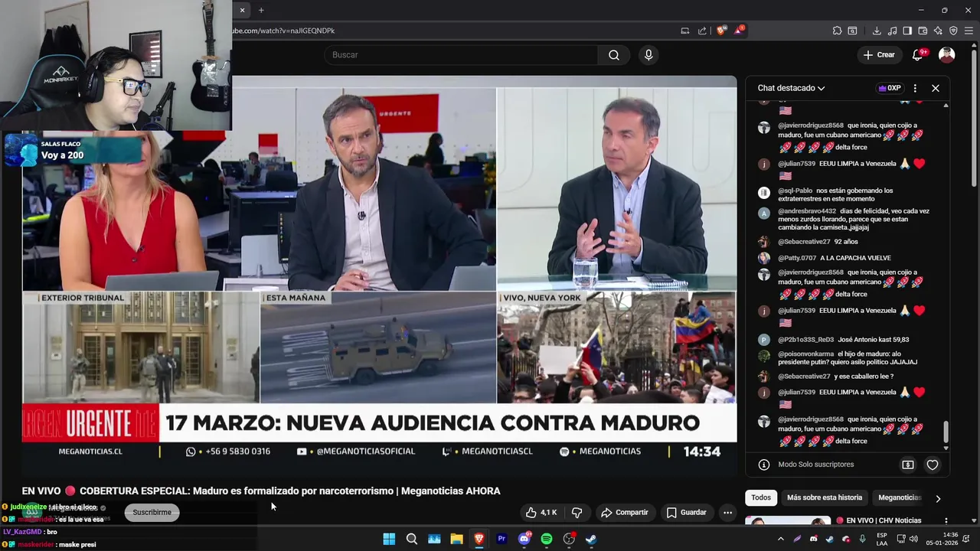Viewport: 980px width, 551px height.
Task: Expand hidden system tray icons chevron
Action: [x=781, y=539]
